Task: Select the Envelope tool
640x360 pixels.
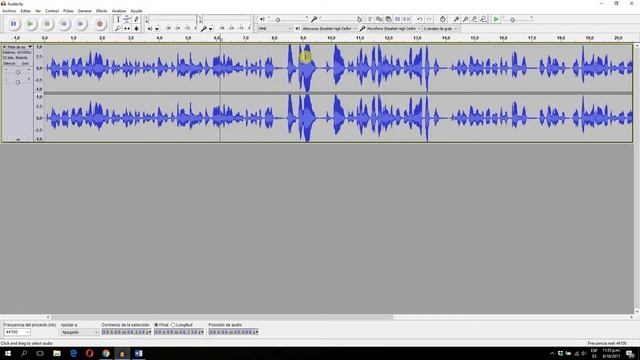Action: coord(127,19)
